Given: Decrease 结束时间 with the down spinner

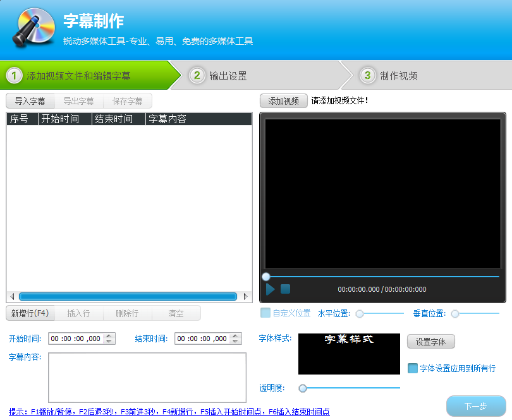Looking at the screenshot, I should 236,342.
